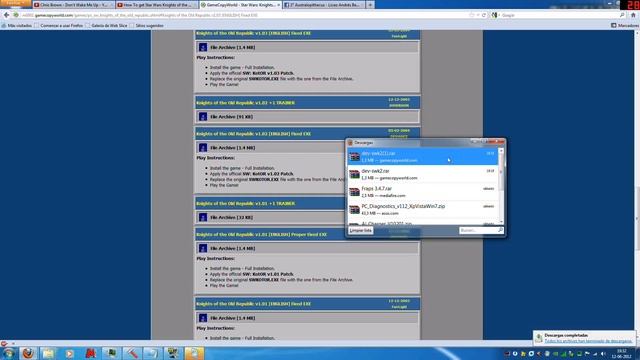Click Knights v1.01 +1 TRAINER heading
Viewport: 640px width, 360px height.
pyautogui.click(x=246, y=204)
